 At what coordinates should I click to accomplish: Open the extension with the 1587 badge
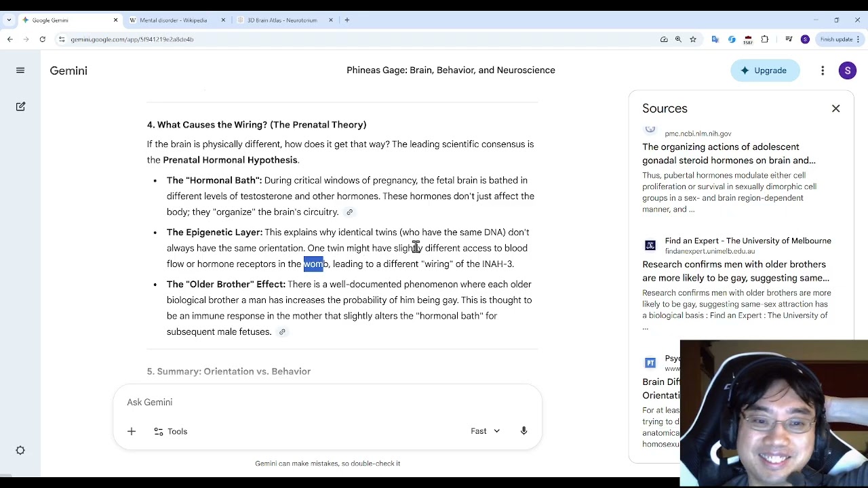[748, 40]
